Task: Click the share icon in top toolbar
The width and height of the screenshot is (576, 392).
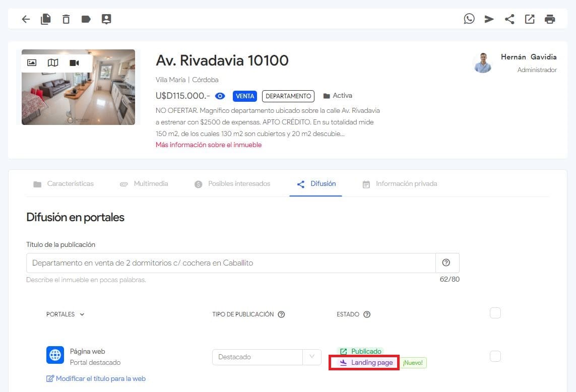Action: (x=509, y=19)
